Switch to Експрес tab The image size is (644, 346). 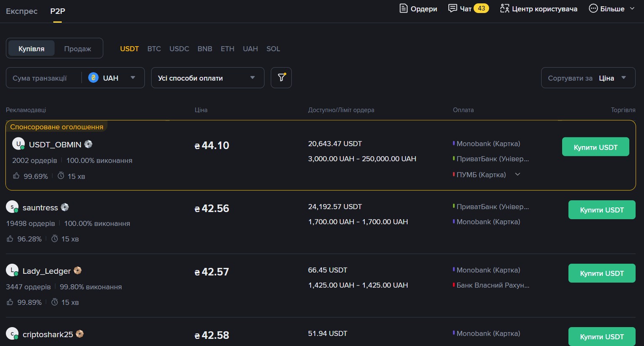point(22,11)
